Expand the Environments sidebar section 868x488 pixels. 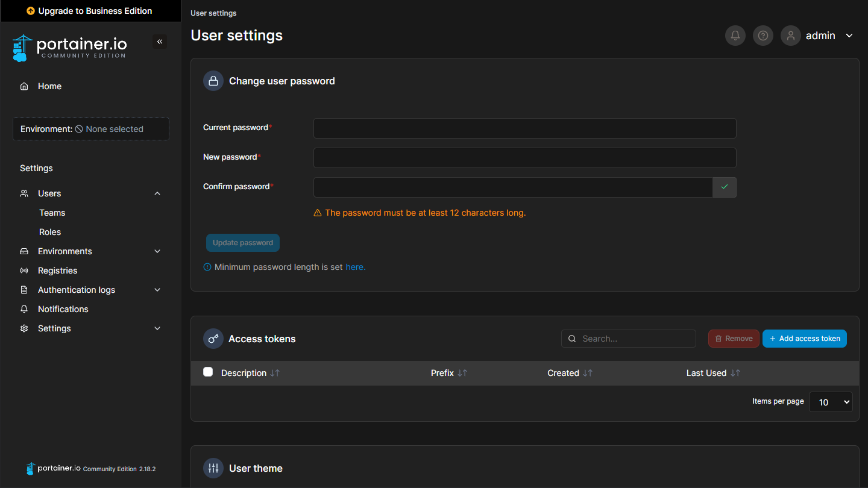point(157,251)
